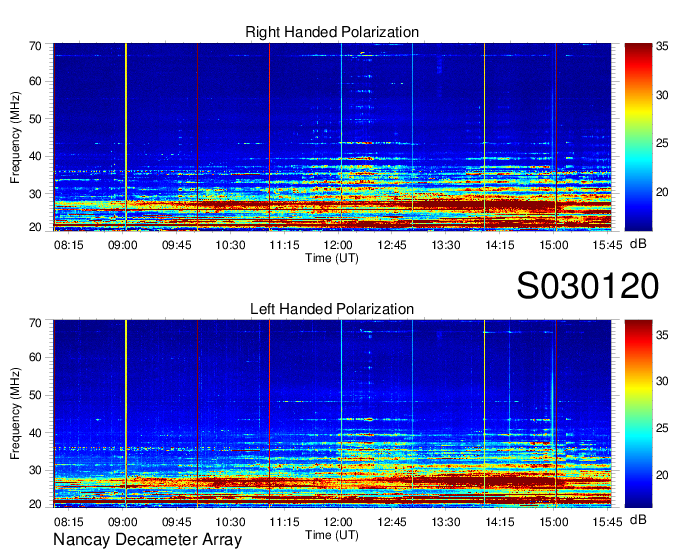Screen dimensions: 680x552
Task: Click the bottom plot's 40 MHz frequency tick
Action: 35,433
